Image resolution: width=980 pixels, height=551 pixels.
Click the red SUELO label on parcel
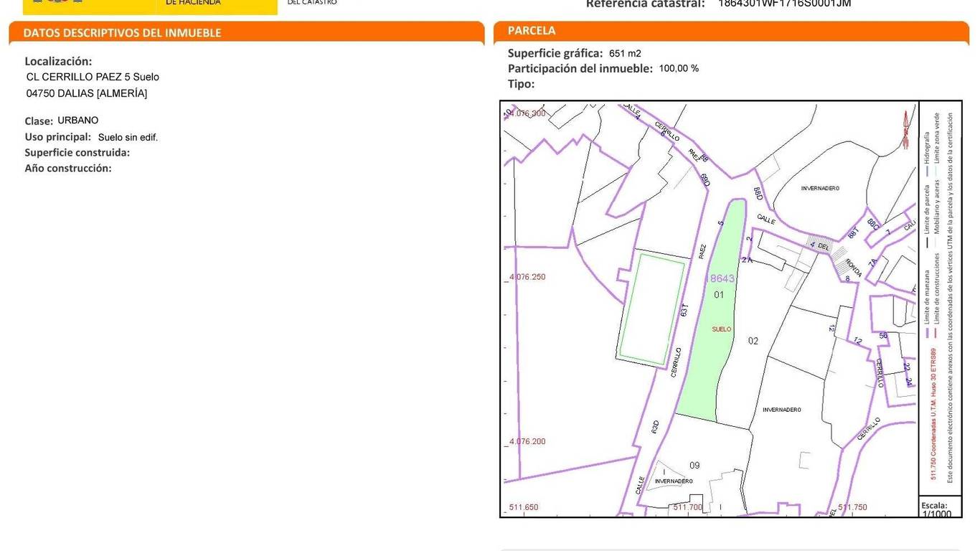tap(721, 329)
